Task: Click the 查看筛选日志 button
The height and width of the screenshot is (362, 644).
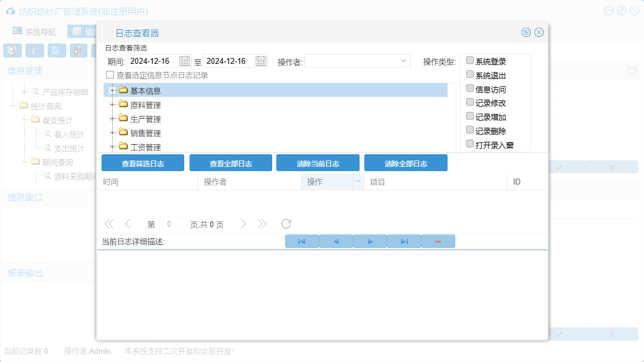Action: click(143, 163)
